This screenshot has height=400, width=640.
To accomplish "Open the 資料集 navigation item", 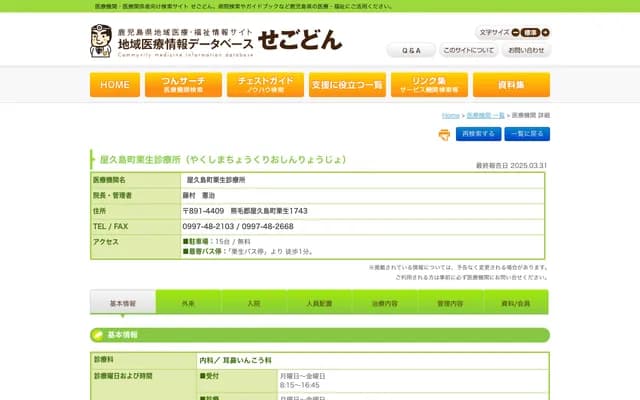I will pos(510,85).
